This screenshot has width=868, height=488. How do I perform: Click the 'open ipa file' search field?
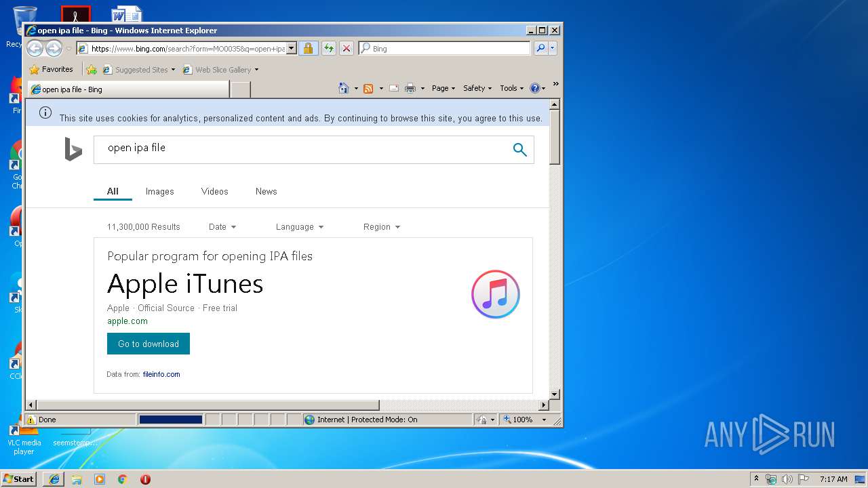tap(302, 149)
